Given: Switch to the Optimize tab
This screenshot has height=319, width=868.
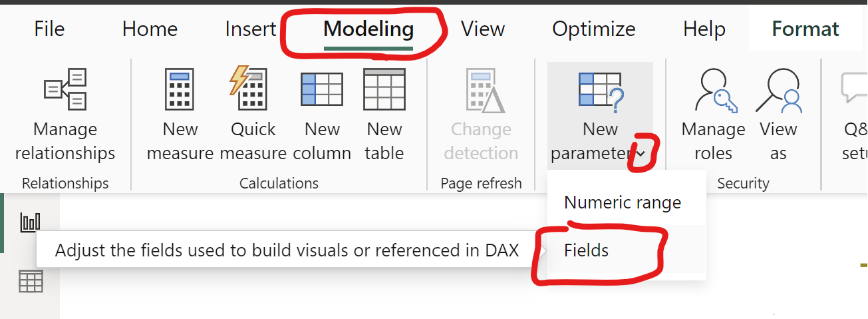Looking at the screenshot, I should coord(593,29).
